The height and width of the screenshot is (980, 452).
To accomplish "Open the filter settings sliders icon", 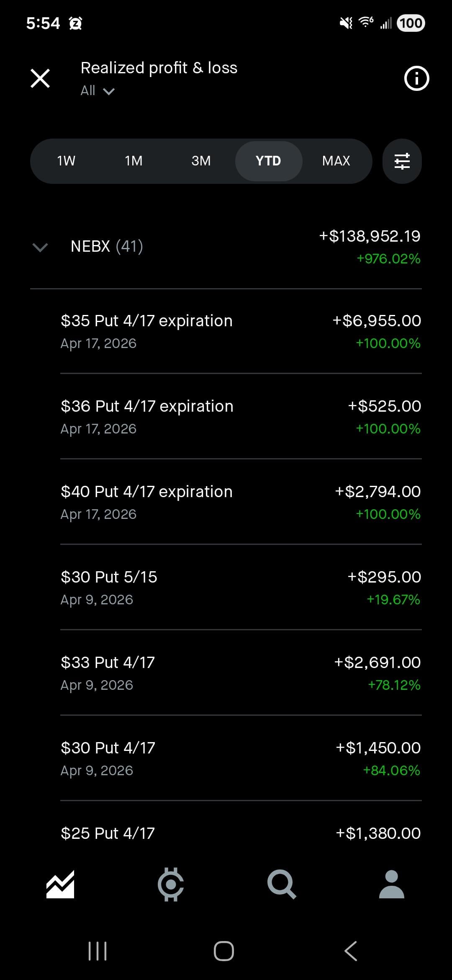I will [402, 161].
